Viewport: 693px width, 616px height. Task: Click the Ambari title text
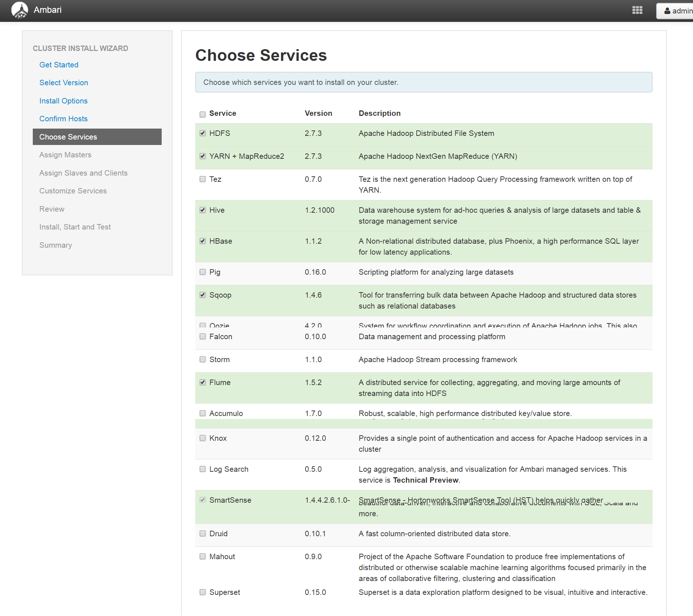pos(48,10)
